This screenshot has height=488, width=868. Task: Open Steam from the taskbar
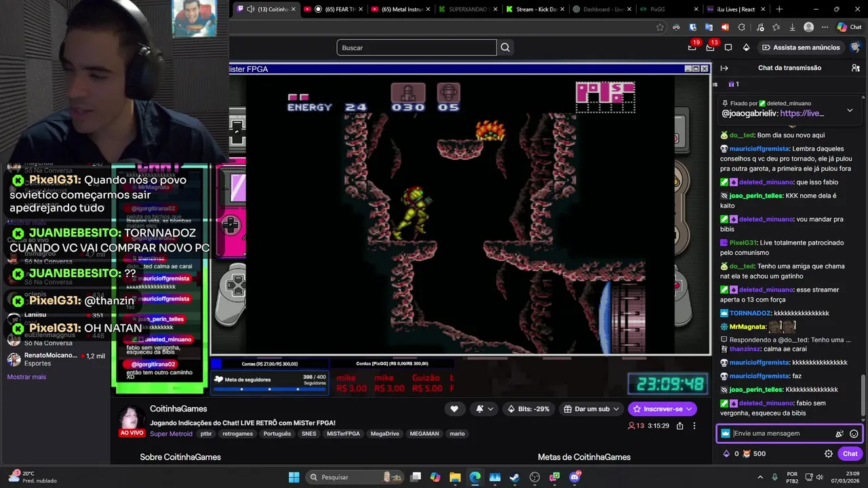point(515,477)
